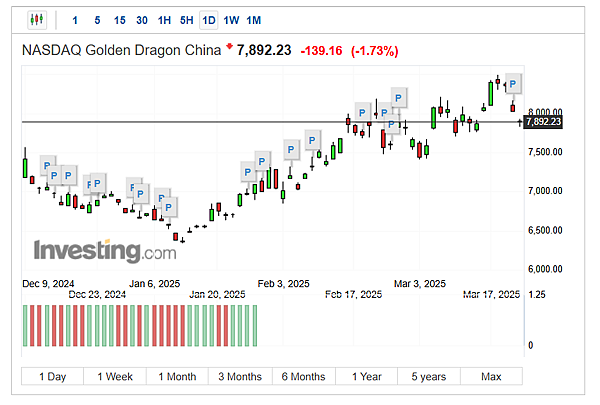Click the Mar 17, 2025 date label
This screenshot has height=405, width=600.
[491, 294]
